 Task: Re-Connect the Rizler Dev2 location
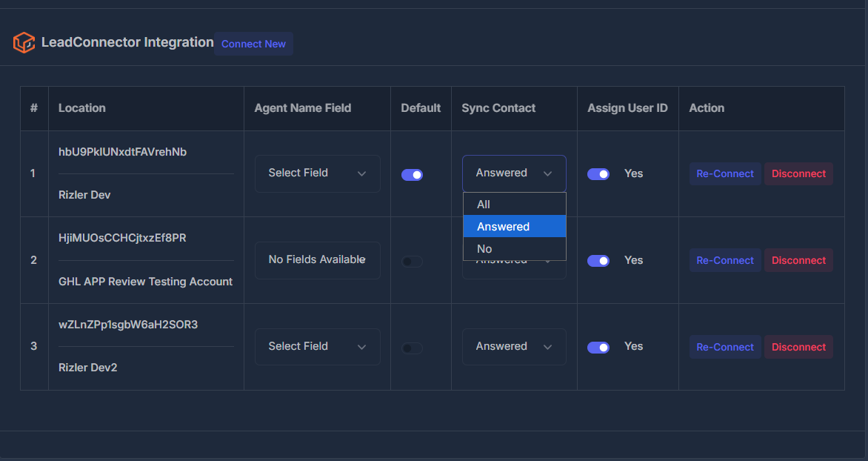[x=724, y=347]
